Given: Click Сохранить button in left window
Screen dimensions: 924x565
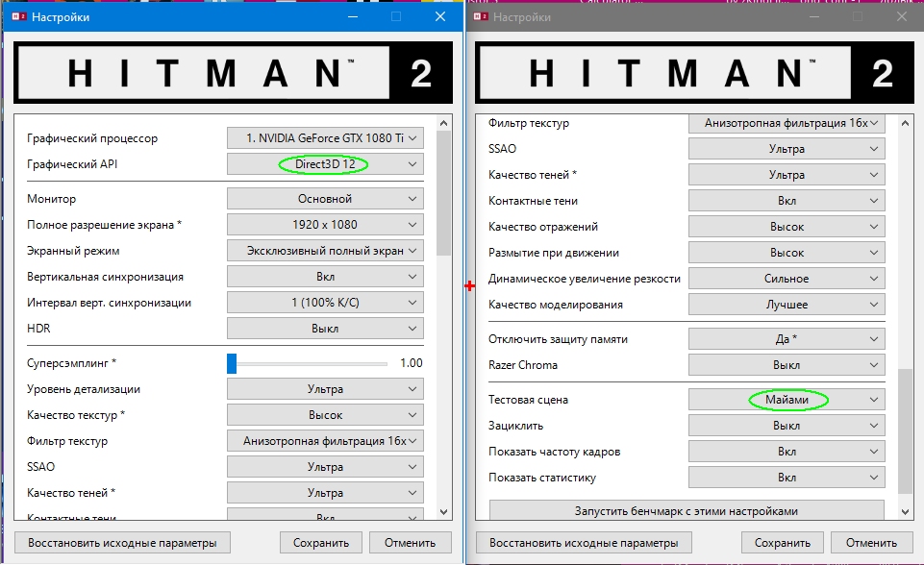Looking at the screenshot, I should 321,543.
